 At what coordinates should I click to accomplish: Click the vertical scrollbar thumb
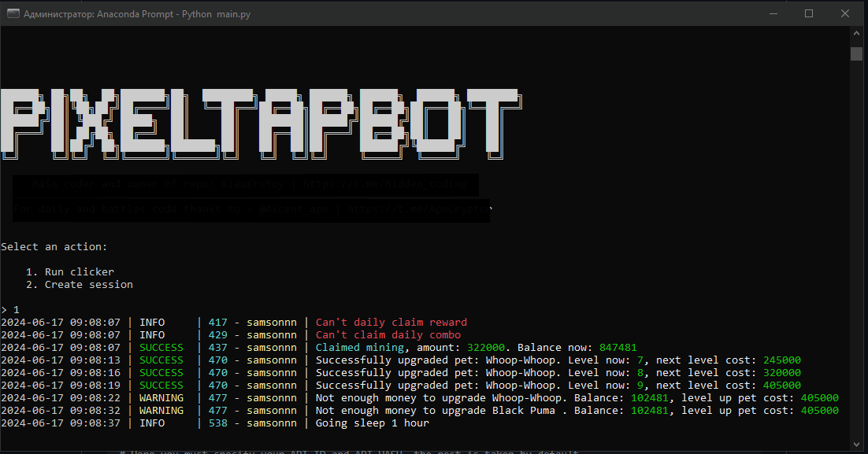856,54
